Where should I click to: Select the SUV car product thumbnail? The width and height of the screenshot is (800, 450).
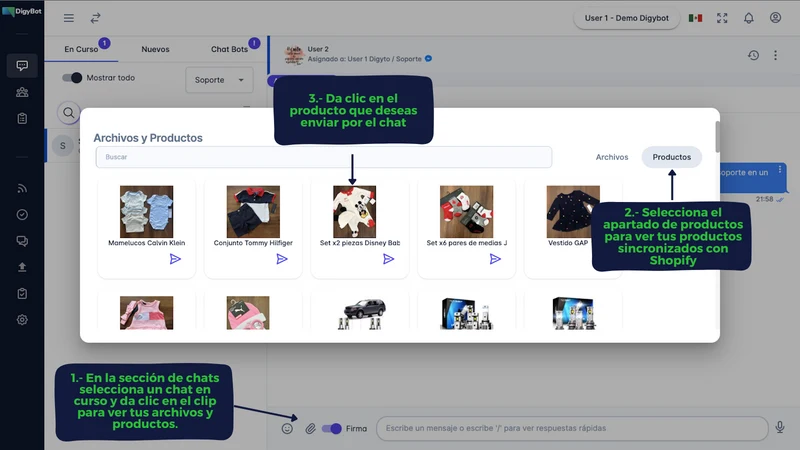pyautogui.click(x=360, y=313)
